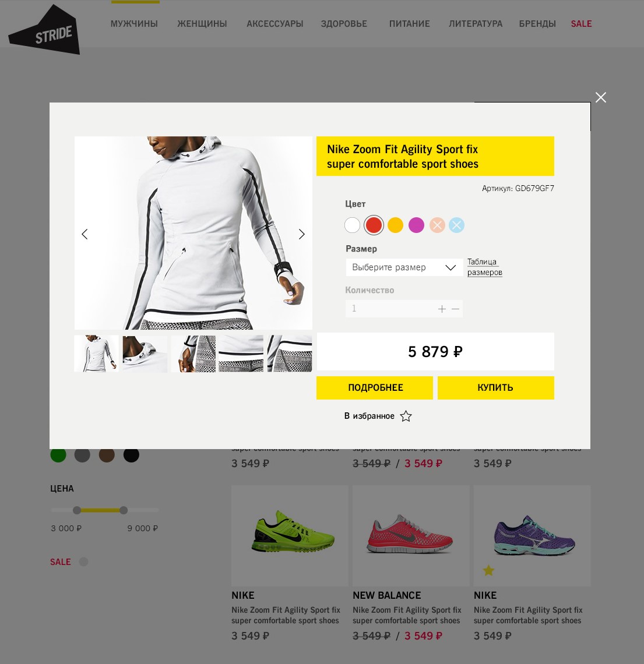Image resolution: width=644 pixels, height=664 pixels.
Task: Decrease quantity with the minus icon
Action: coord(455,309)
